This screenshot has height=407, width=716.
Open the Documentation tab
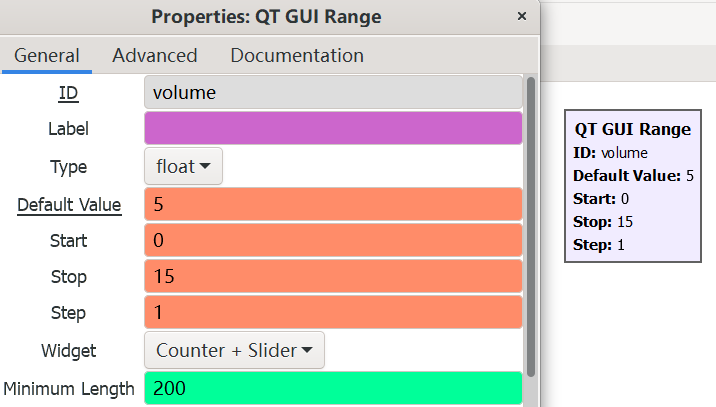point(297,56)
